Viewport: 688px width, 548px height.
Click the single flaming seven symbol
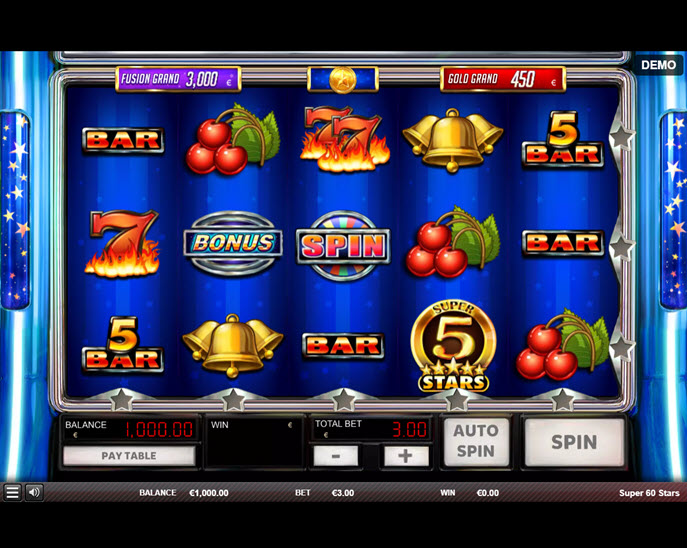(122, 243)
